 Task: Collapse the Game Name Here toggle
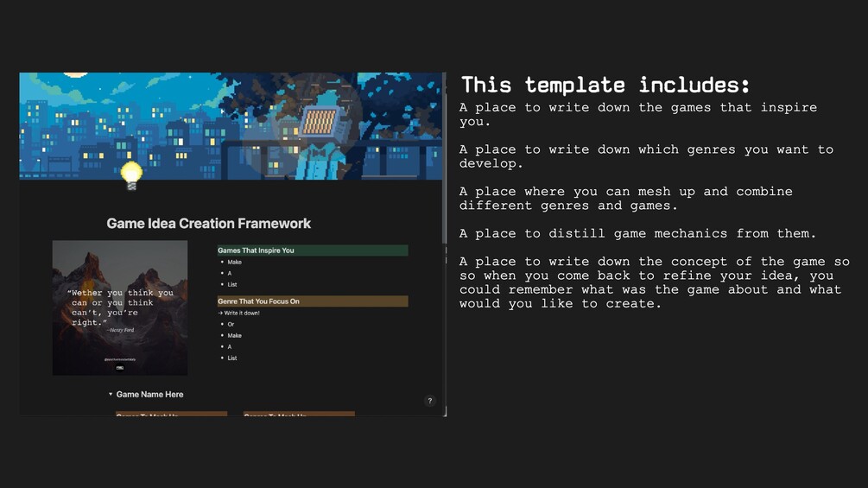[111, 395]
